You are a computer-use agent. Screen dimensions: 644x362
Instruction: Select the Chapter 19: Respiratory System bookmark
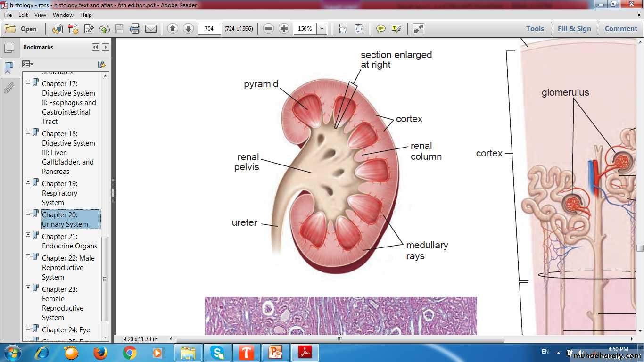pyautogui.click(x=59, y=193)
